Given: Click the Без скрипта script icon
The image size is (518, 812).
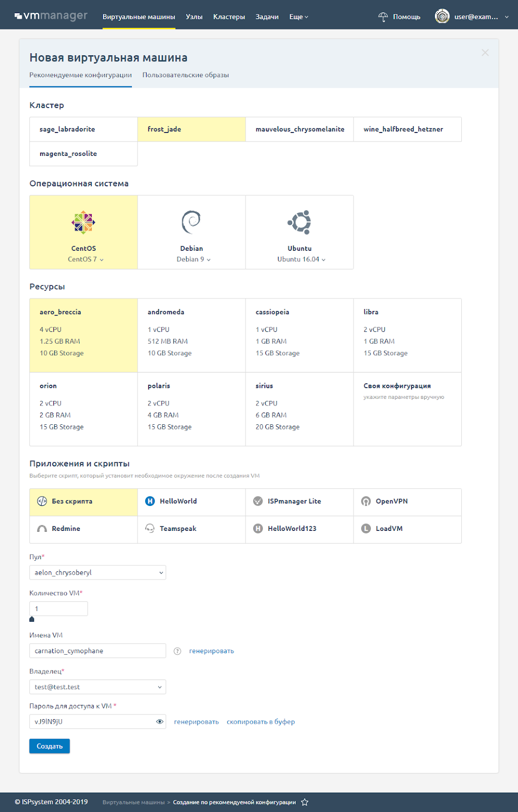Looking at the screenshot, I should click(x=42, y=501).
